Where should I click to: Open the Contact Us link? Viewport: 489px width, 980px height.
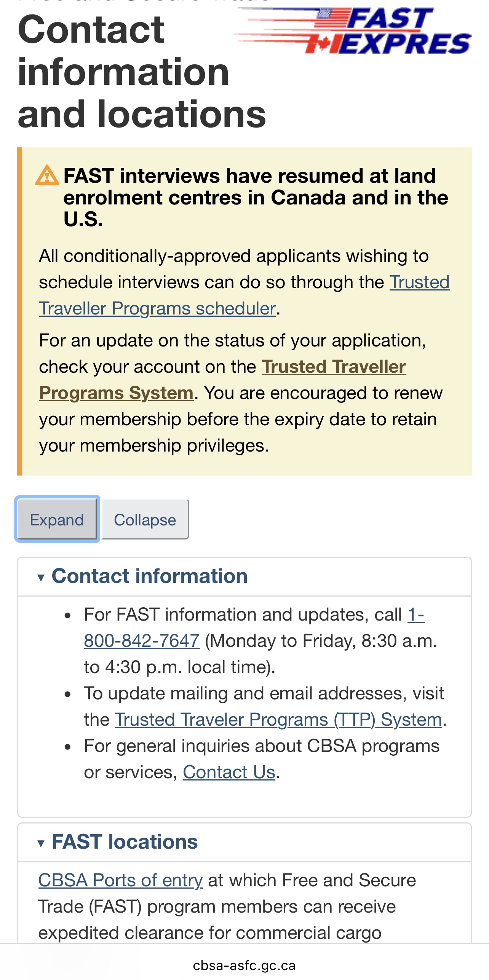(x=229, y=772)
